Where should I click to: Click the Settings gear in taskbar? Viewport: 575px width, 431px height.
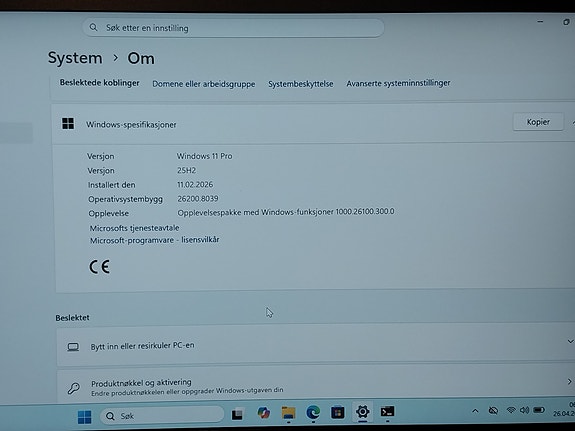tap(362, 412)
